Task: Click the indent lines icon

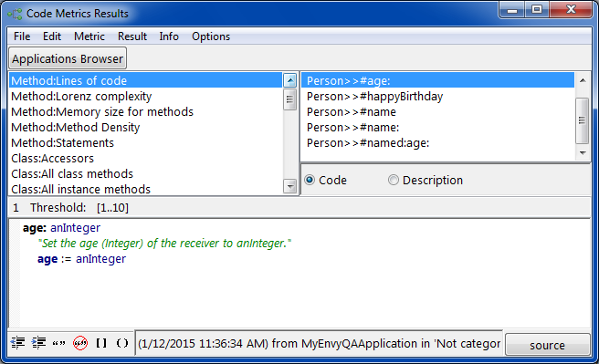Action: [38, 343]
